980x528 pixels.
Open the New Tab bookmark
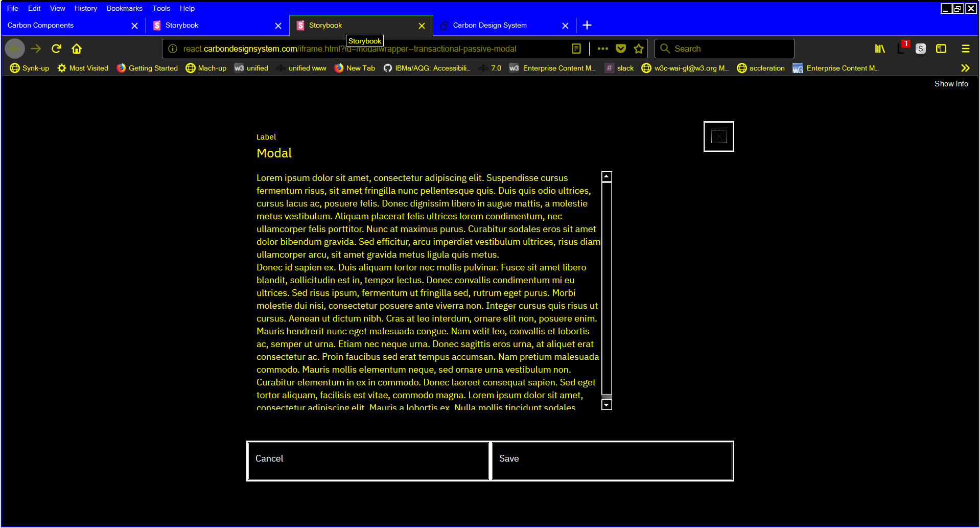(355, 68)
